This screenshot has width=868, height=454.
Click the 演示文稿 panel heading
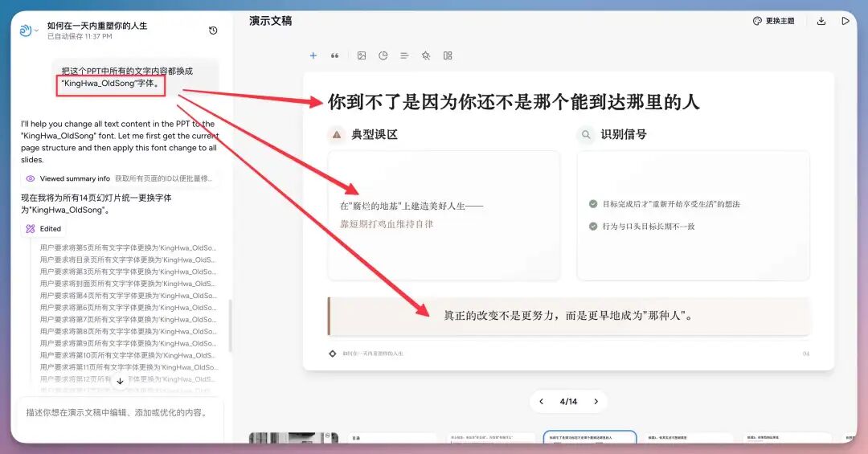(x=270, y=21)
